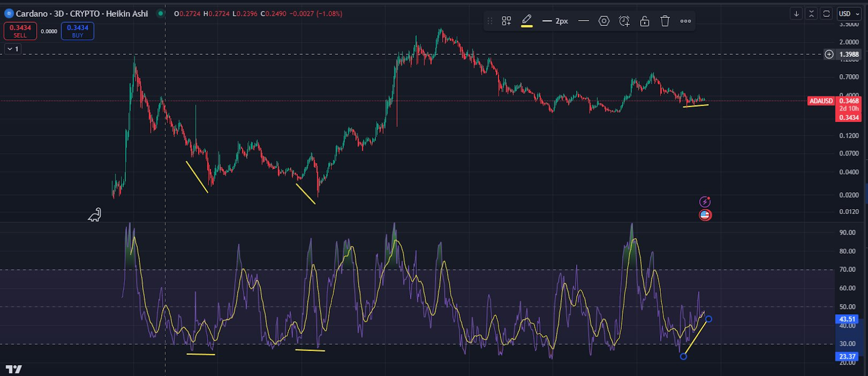The height and width of the screenshot is (376, 868).
Task: Click the Cardano 3D CRYPTO Heikin Ashi title
Action: pos(82,14)
